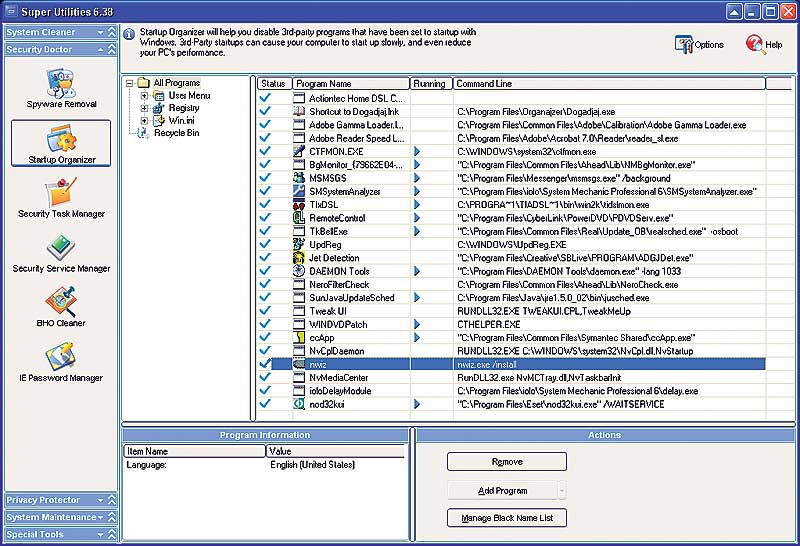800x546 pixels.
Task: Click the English (United States) value
Action: tap(312, 465)
